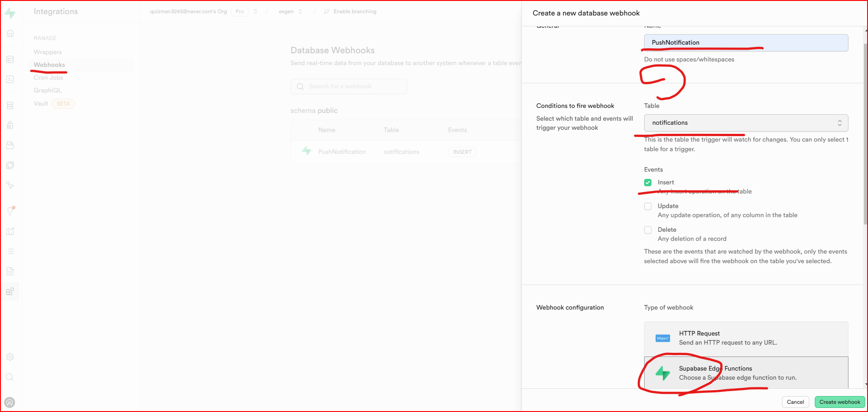Select HTTP Request webhook type
Viewport: 868px width, 412px height.
pyautogui.click(x=746, y=339)
